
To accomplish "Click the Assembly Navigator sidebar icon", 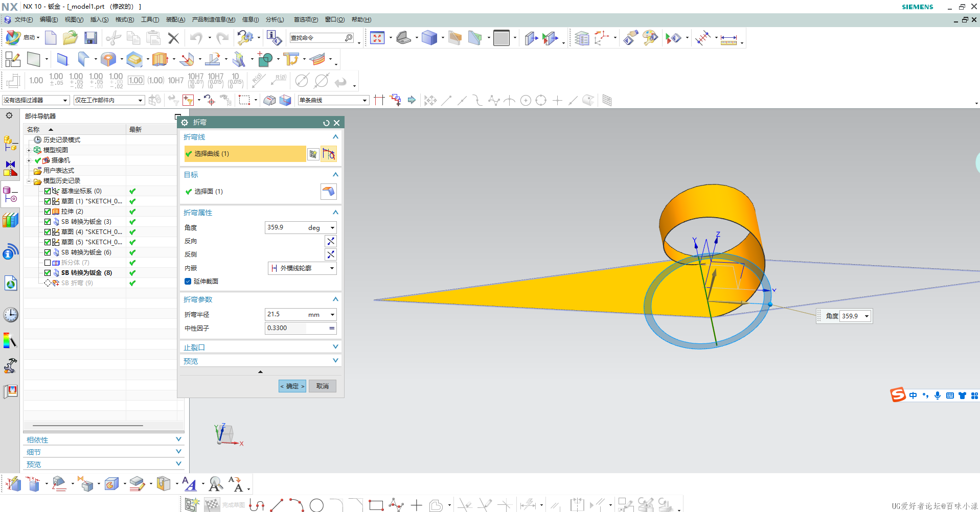I will (x=10, y=144).
